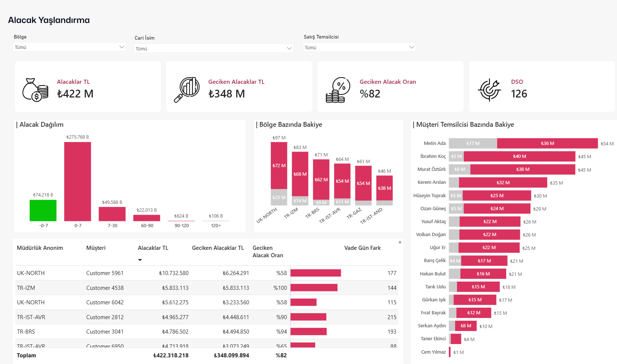Click the ₺348.099.894 total value
Screen dimensions: 617x364
(231, 355)
